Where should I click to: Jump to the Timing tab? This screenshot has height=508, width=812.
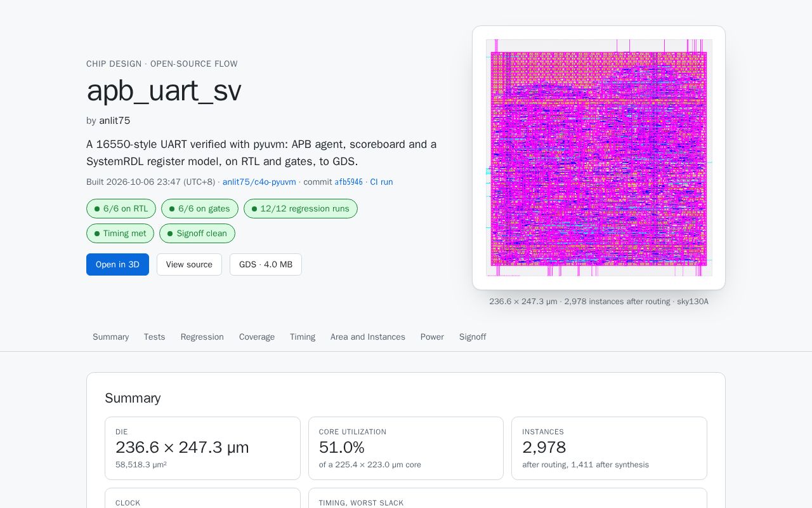pos(302,337)
